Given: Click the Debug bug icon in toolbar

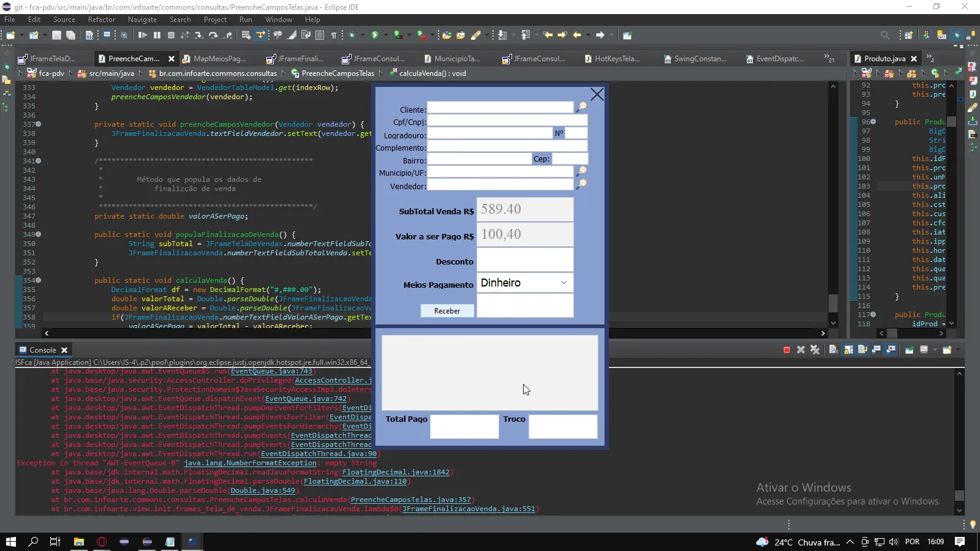Looking at the screenshot, I should pyautogui.click(x=352, y=36).
